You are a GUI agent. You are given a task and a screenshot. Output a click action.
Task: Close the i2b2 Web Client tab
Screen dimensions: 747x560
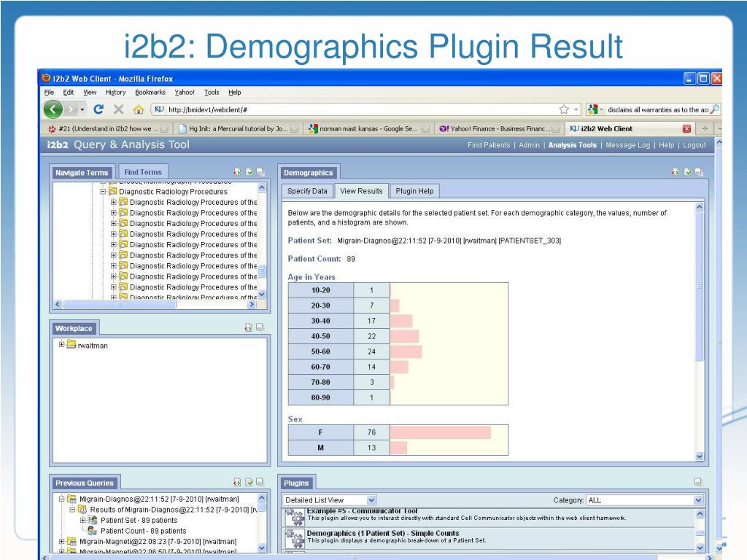click(x=687, y=128)
